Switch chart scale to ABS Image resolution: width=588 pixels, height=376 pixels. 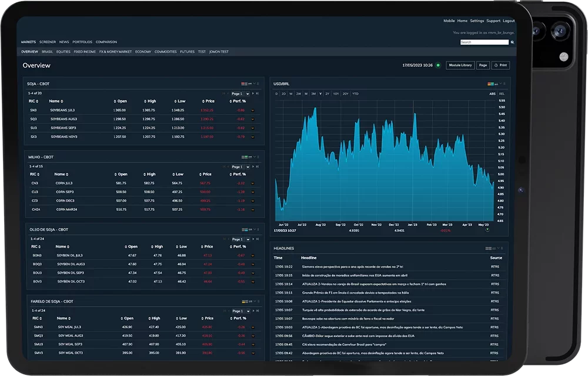[x=492, y=93]
